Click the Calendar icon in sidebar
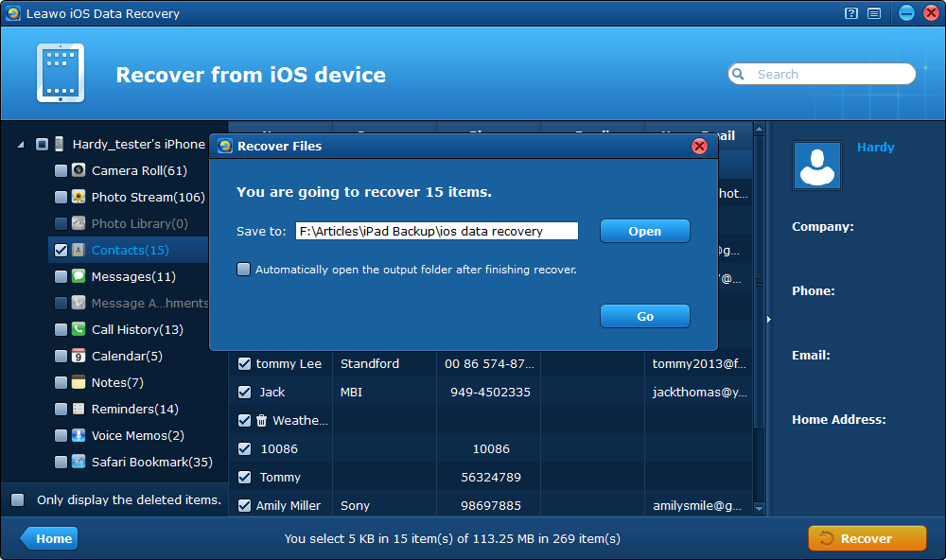This screenshot has height=560, width=946. (79, 356)
